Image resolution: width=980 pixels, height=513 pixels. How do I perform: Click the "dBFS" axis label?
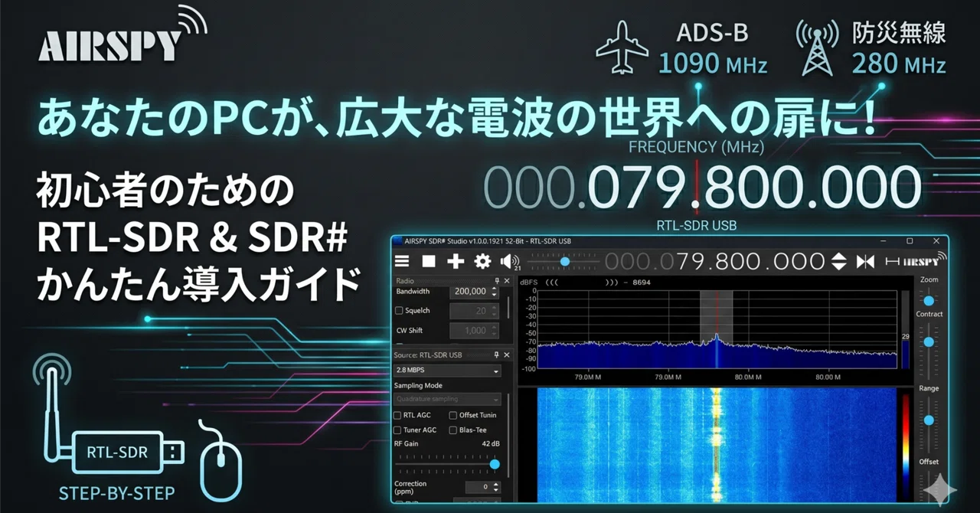(x=529, y=283)
